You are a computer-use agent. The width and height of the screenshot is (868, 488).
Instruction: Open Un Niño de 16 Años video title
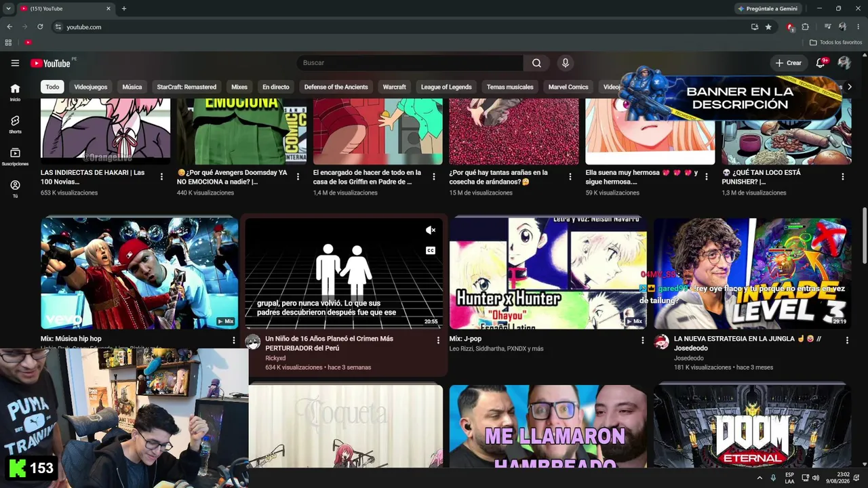point(330,343)
